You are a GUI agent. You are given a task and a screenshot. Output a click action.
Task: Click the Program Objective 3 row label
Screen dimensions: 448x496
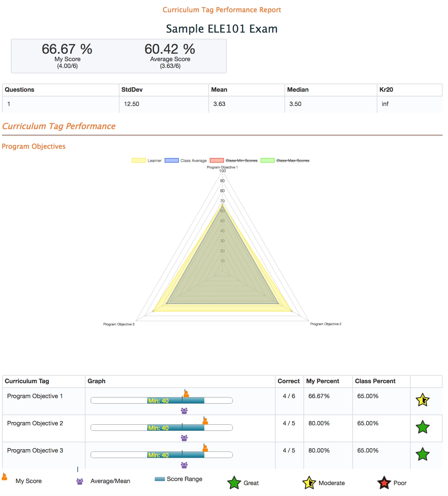point(35,450)
